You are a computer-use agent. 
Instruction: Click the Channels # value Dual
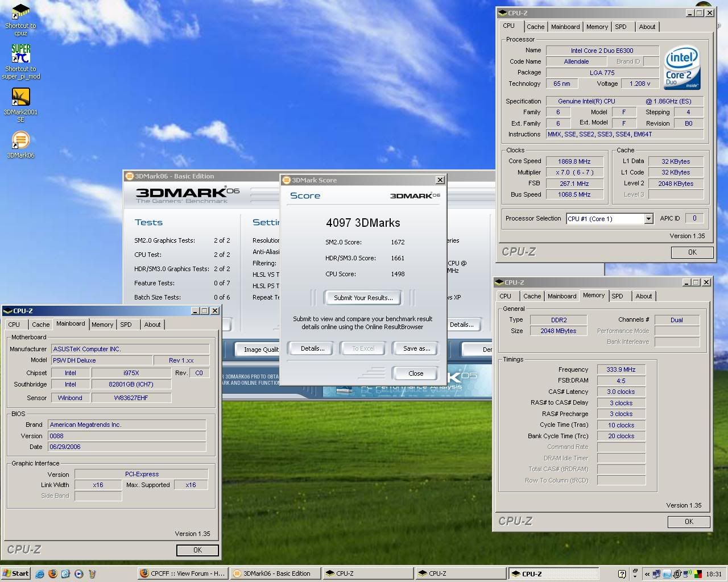[676, 320]
